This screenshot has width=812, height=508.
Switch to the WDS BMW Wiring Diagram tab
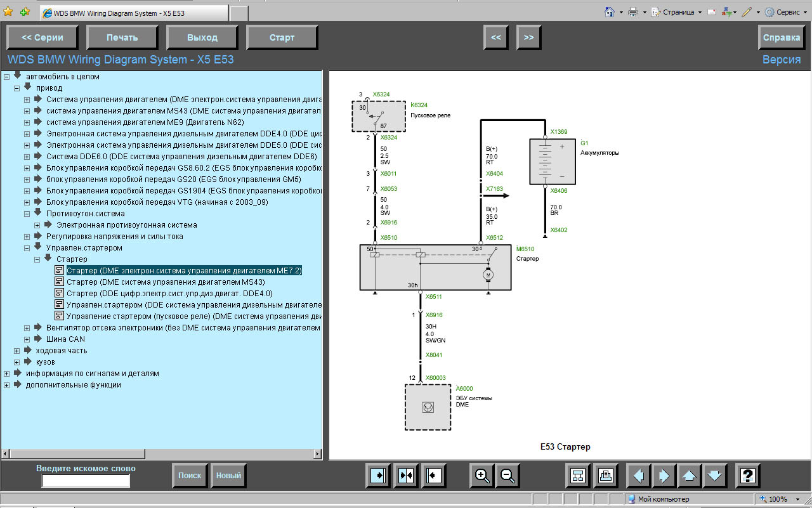tap(133, 13)
